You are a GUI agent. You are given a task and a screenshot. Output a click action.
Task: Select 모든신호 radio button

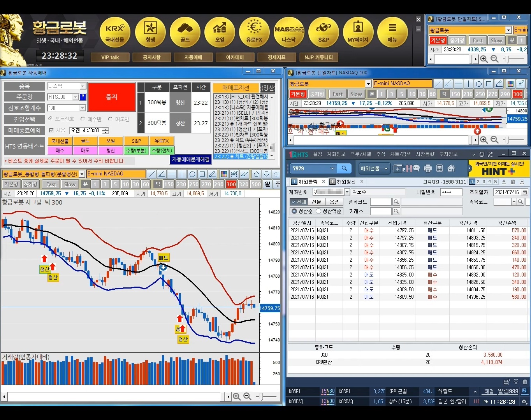[x=50, y=119]
